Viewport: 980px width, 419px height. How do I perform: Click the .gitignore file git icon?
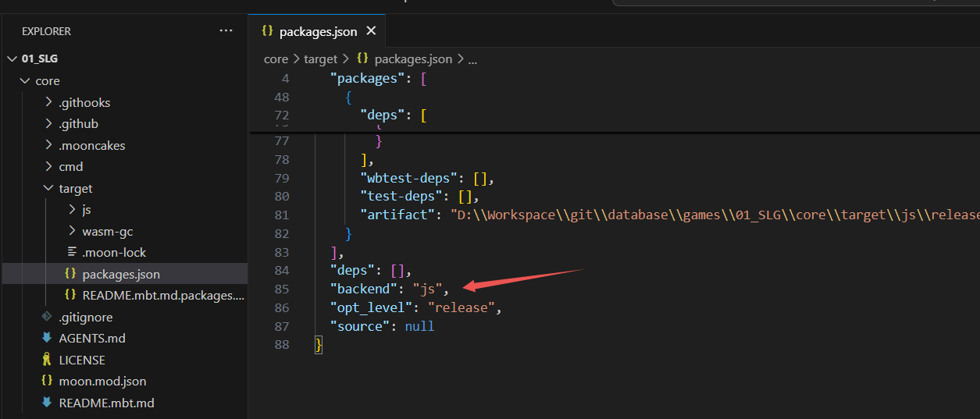47,317
